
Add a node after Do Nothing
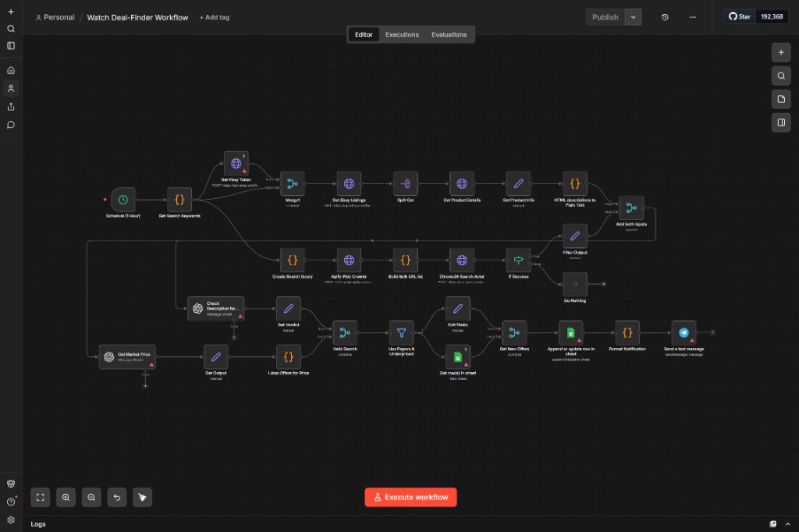[604, 285]
